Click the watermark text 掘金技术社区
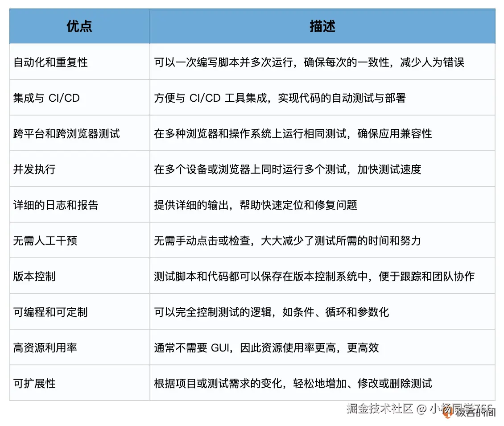This screenshot has height=426, width=504. [x=376, y=409]
